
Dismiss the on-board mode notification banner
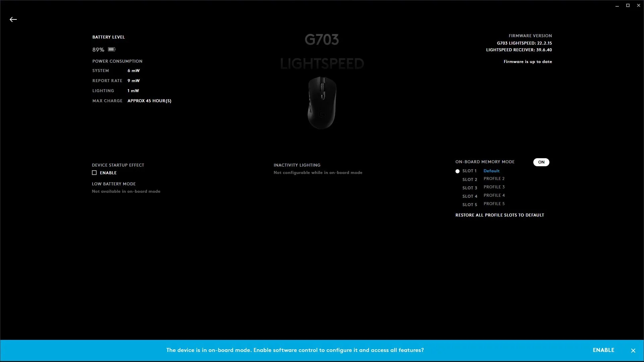click(633, 351)
